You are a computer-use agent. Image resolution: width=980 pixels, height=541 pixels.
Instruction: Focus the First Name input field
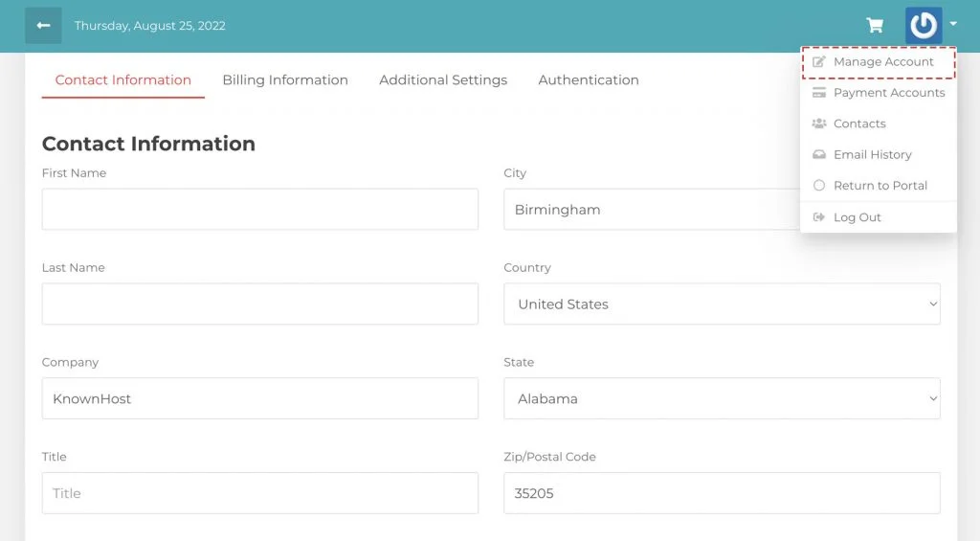[x=260, y=210]
